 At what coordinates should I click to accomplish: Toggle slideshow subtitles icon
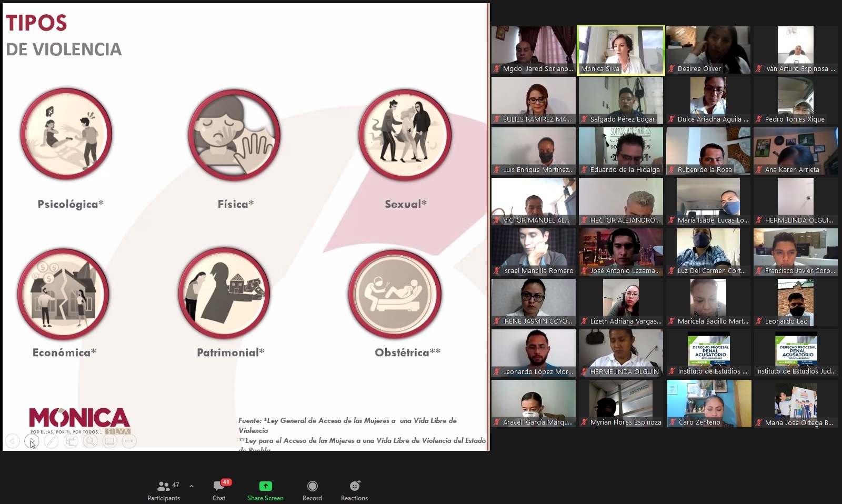[109, 441]
